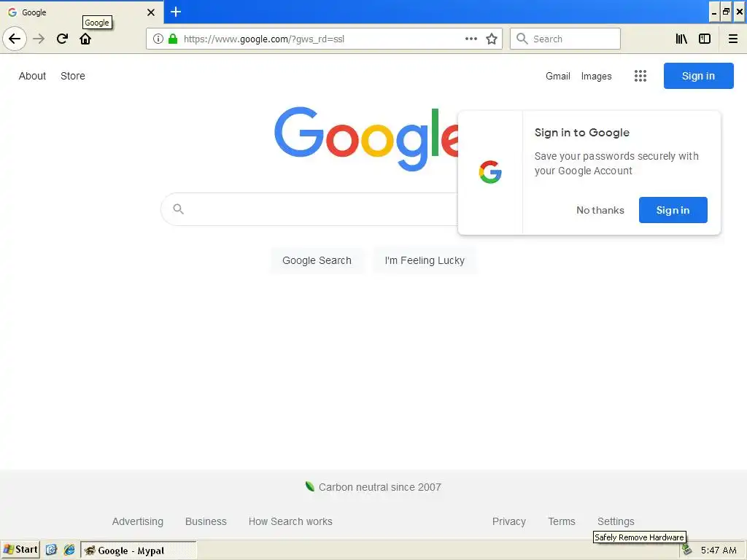Screen dimensions: 747x560
Task: Dismiss popup with No thanks
Action: point(600,210)
